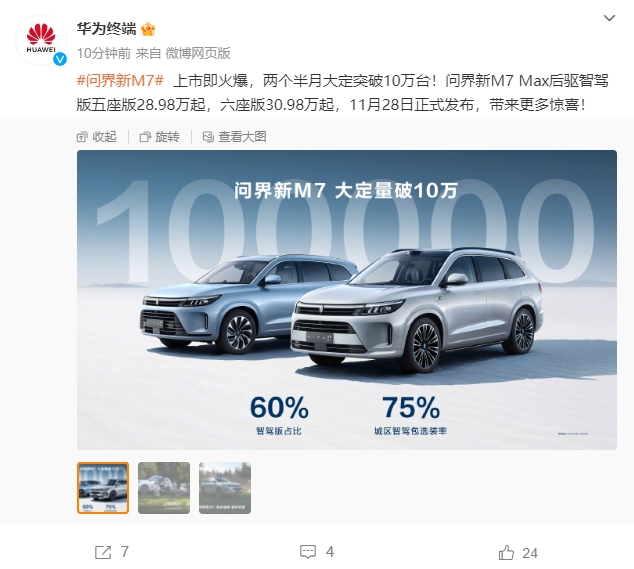Click the 旋转 rotate icon
The width and height of the screenshot is (634, 569).
coord(145,137)
